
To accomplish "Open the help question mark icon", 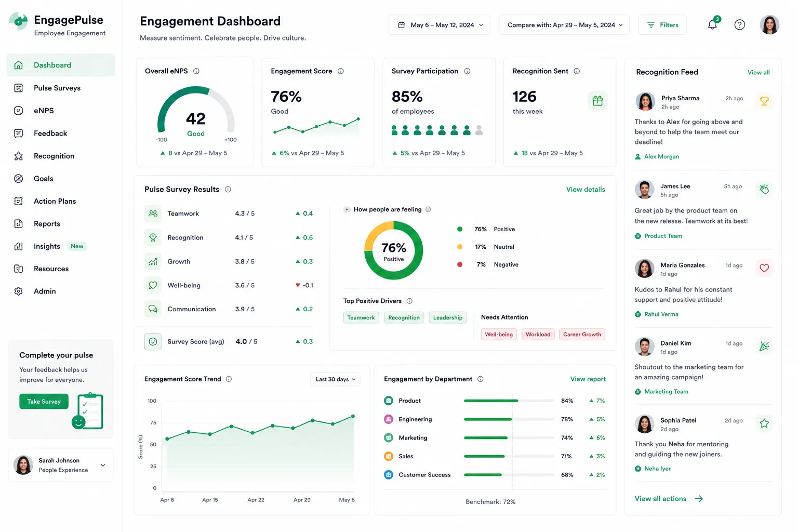I will (x=739, y=24).
